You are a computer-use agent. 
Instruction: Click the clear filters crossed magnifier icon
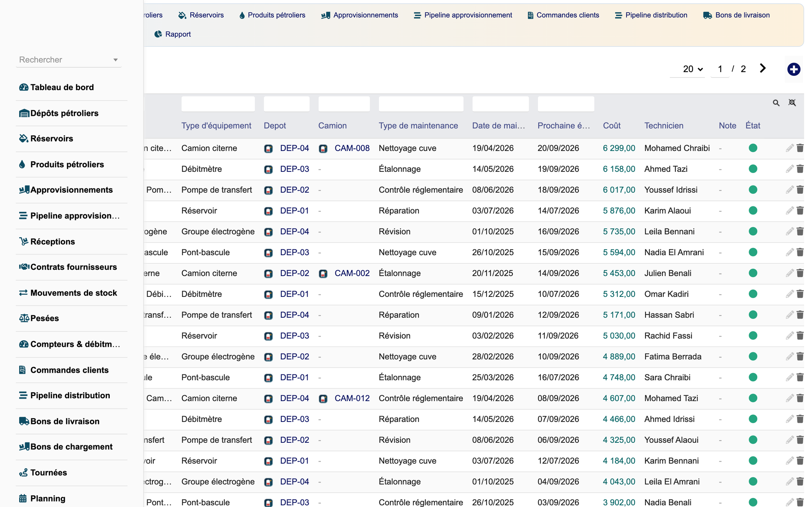tap(792, 103)
